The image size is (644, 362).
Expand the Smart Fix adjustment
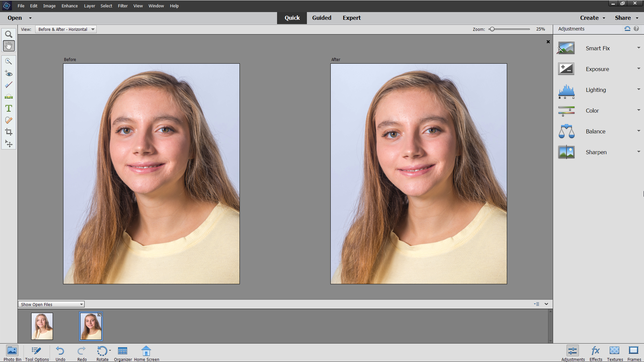(639, 48)
